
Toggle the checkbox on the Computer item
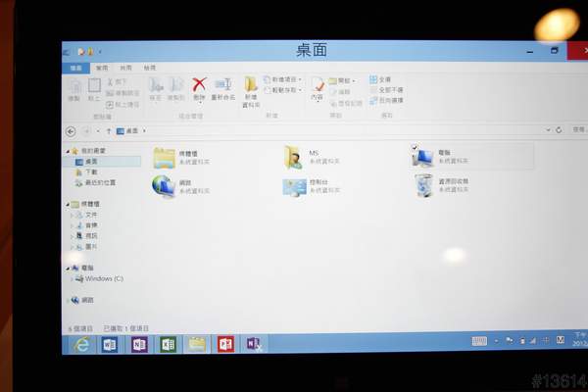415,147
